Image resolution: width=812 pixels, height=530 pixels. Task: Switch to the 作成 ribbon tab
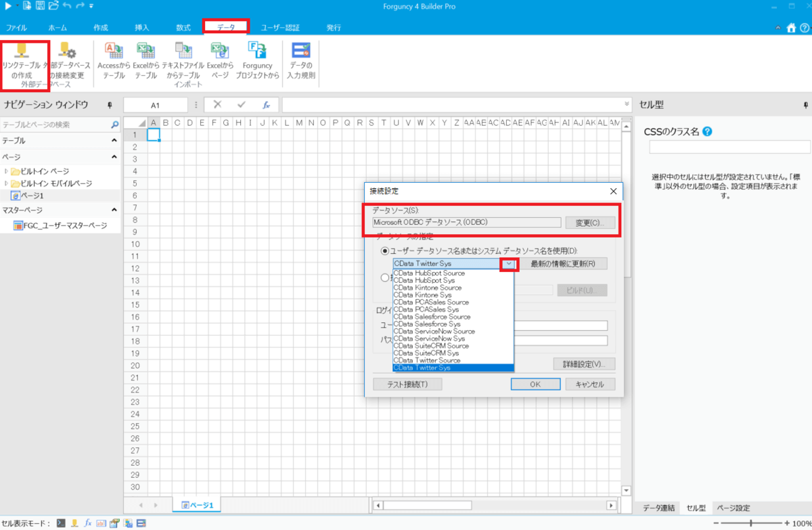point(101,28)
